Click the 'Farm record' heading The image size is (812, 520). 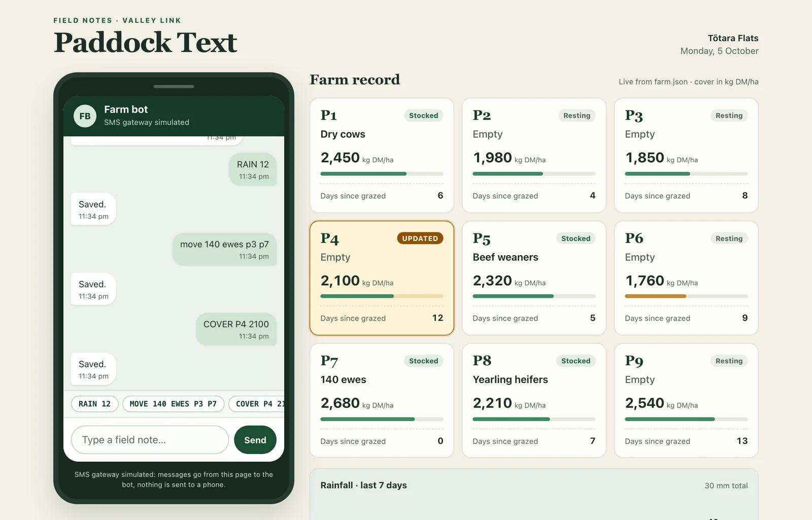(x=355, y=80)
